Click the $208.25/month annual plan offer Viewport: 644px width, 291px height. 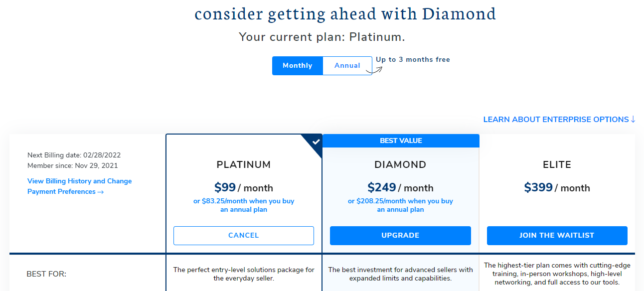click(400, 205)
